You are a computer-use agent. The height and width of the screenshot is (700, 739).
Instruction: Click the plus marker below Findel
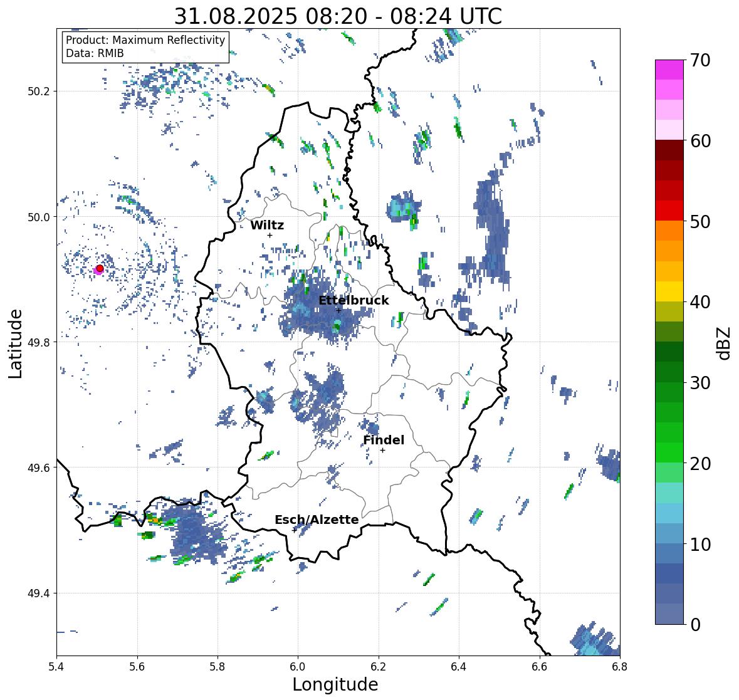383,451
